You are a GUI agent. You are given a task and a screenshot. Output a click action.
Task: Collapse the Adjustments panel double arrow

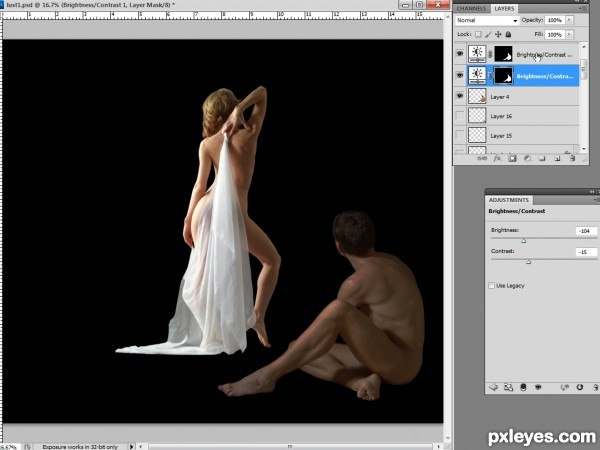pos(592,191)
